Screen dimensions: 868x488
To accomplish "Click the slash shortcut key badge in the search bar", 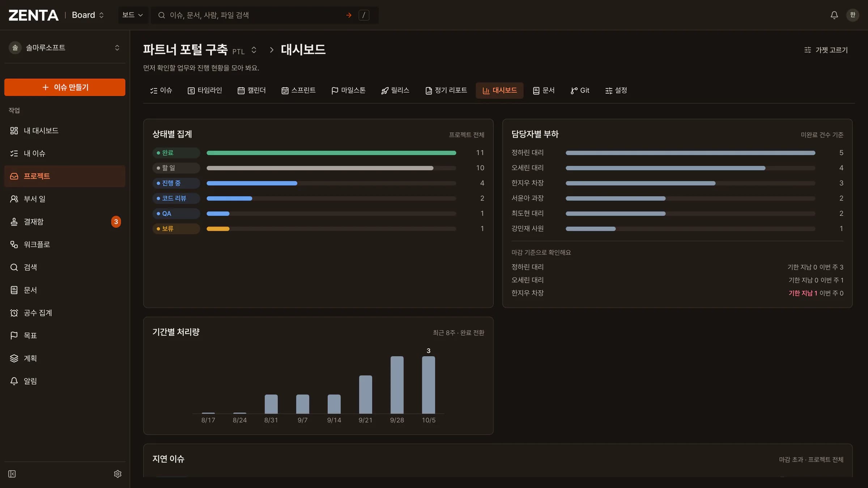I will coord(363,15).
